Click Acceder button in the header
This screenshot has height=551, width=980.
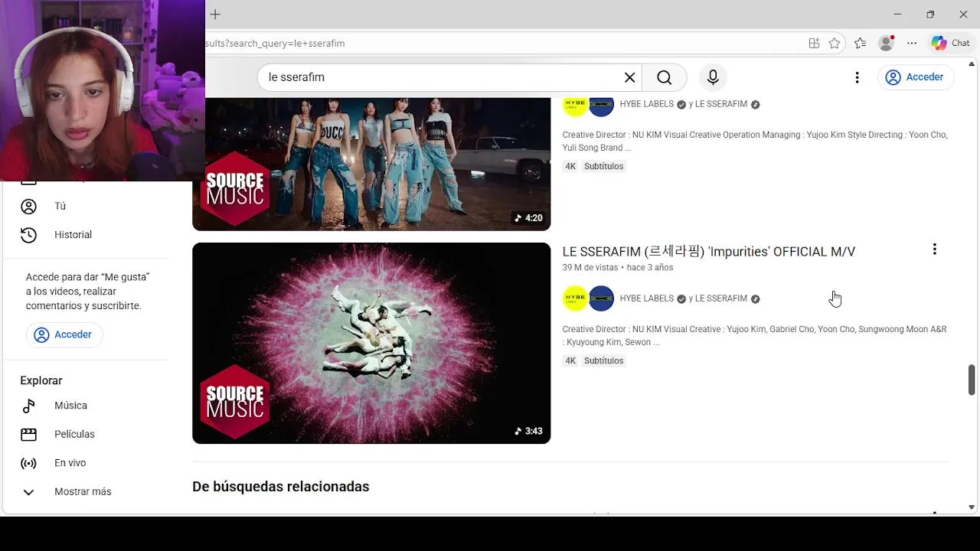pos(915,77)
